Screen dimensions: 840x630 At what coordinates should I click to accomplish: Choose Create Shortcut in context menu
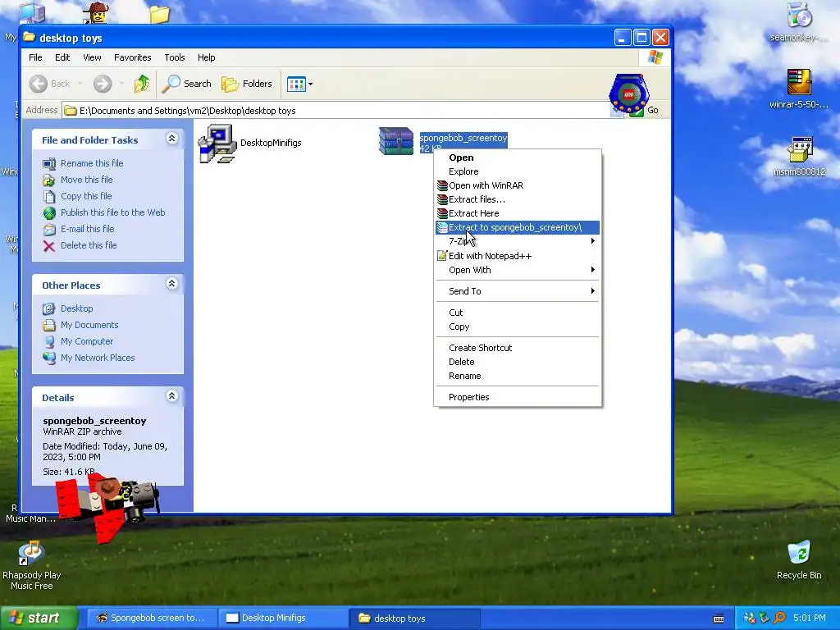click(x=517, y=348)
